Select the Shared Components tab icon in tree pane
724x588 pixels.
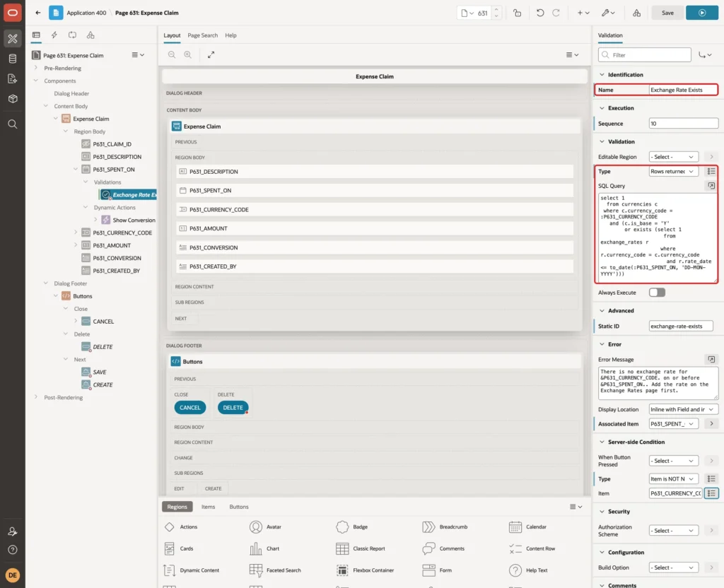click(90, 35)
